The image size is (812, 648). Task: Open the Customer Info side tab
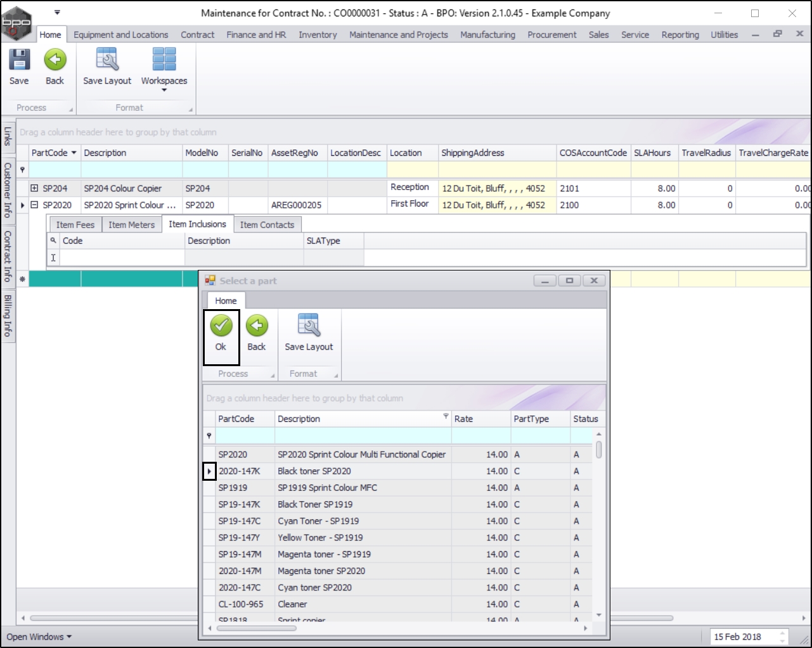pyautogui.click(x=8, y=190)
